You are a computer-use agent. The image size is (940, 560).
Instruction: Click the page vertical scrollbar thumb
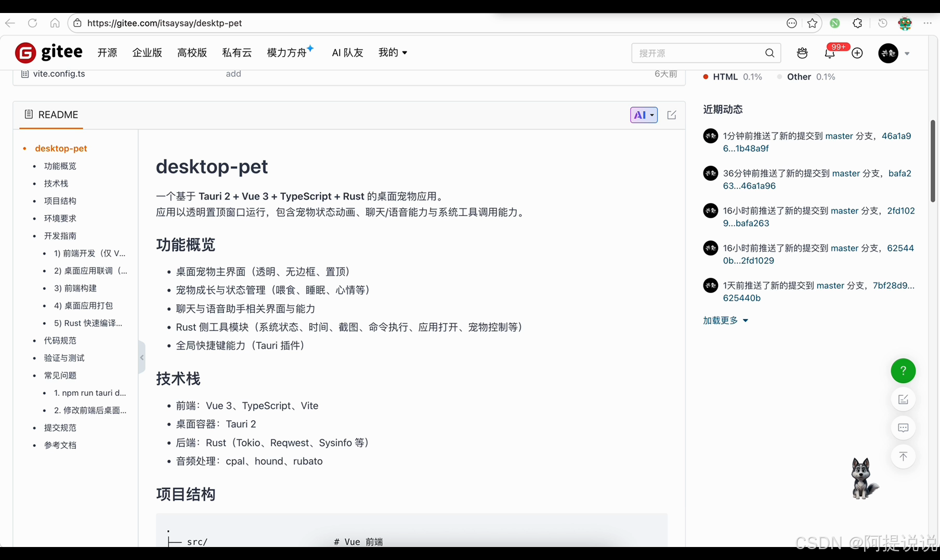933,161
